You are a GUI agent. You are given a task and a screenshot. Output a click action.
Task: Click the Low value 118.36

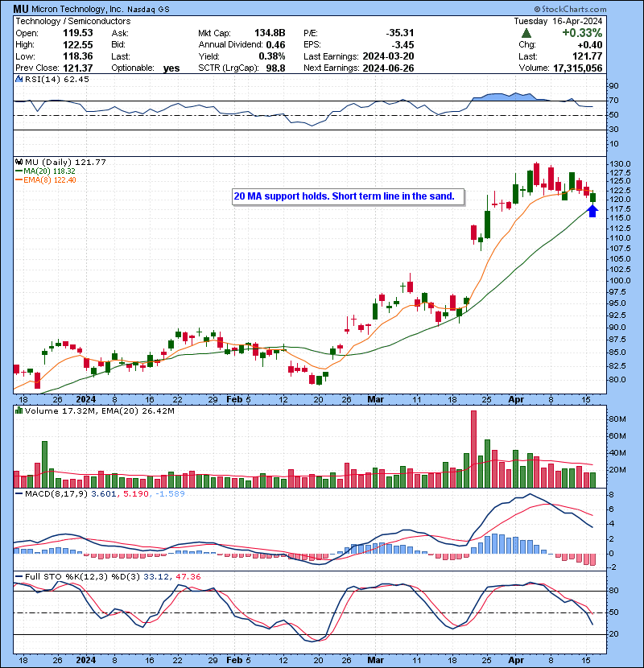coord(78,56)
